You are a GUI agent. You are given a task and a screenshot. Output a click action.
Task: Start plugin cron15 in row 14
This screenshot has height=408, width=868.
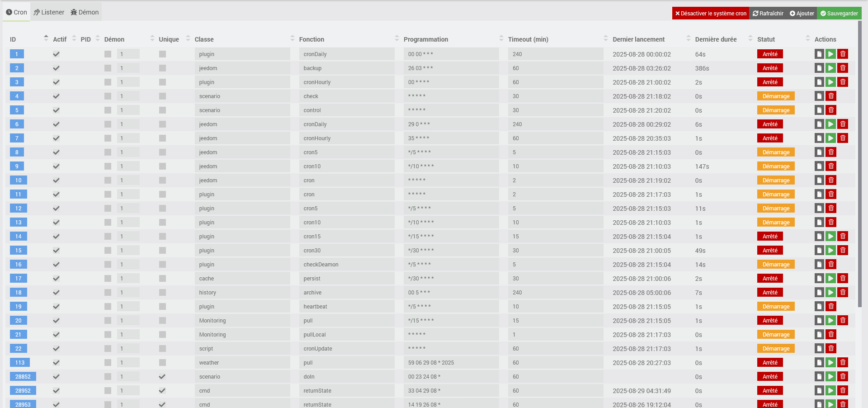[x=831, y=237]
